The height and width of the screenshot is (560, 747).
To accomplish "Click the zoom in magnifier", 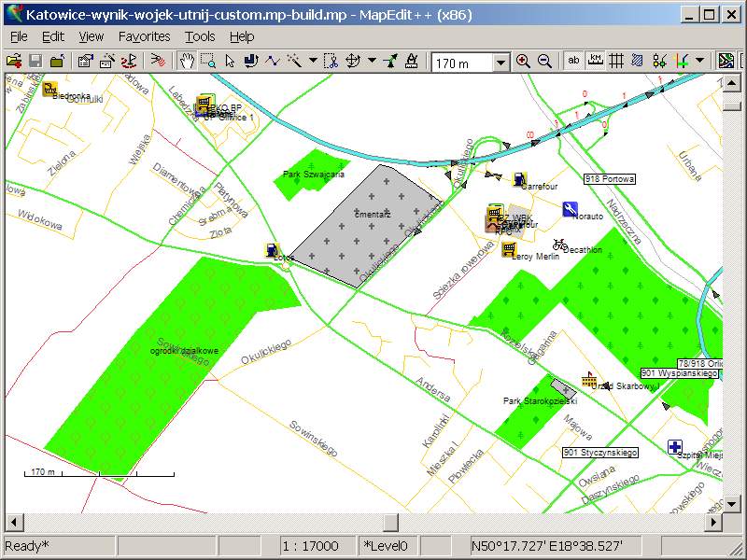I will pos(523,62).
